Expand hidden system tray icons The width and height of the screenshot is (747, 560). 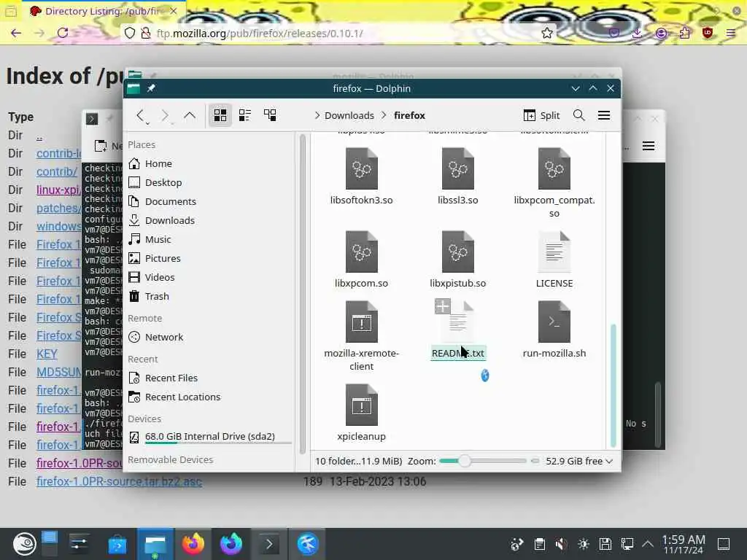(648, 544)
